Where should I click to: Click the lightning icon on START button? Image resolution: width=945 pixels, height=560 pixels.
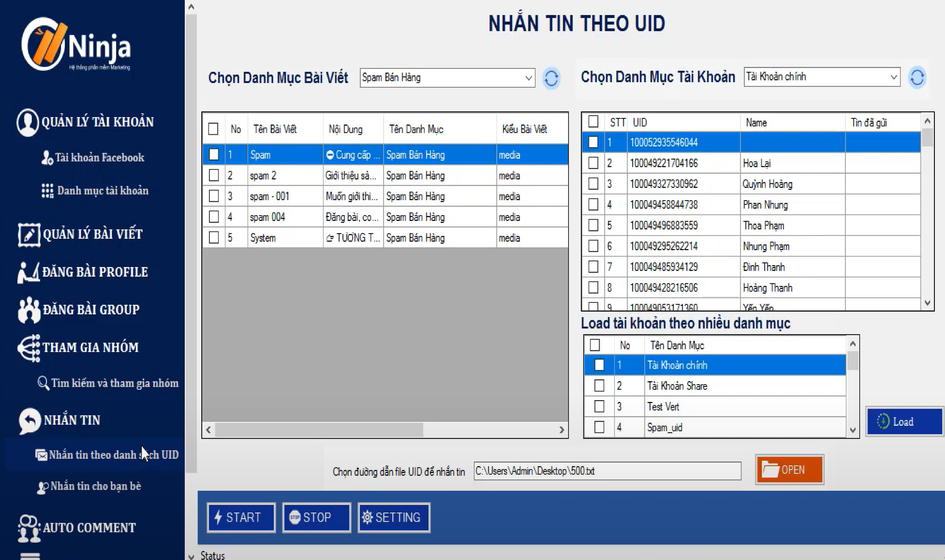(218, 517)
